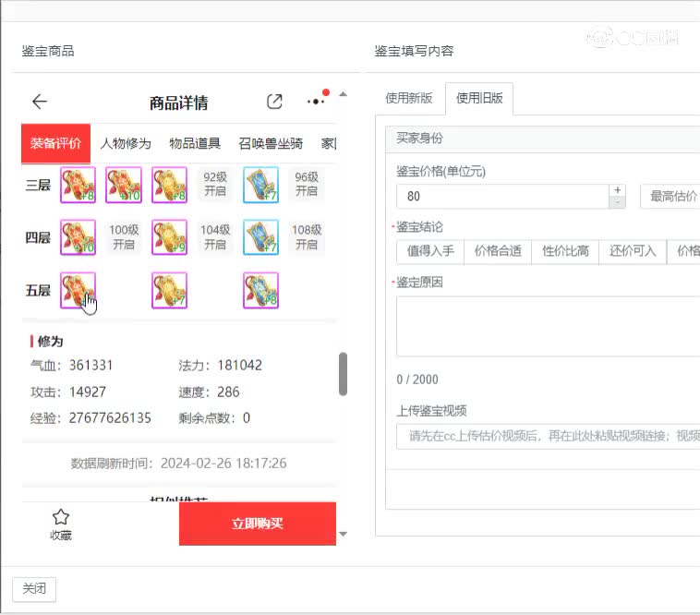700x615 pixels.
Task: Select 三层 gold equipment icon +8
Action: pyautogui.click(x=170, y=185)
